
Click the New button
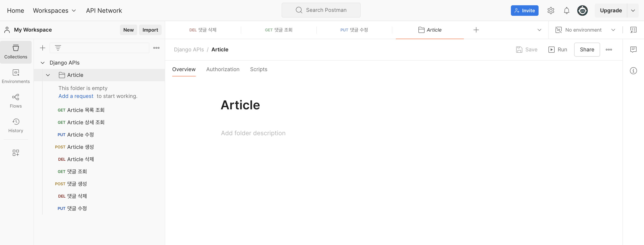click(128, 30)
